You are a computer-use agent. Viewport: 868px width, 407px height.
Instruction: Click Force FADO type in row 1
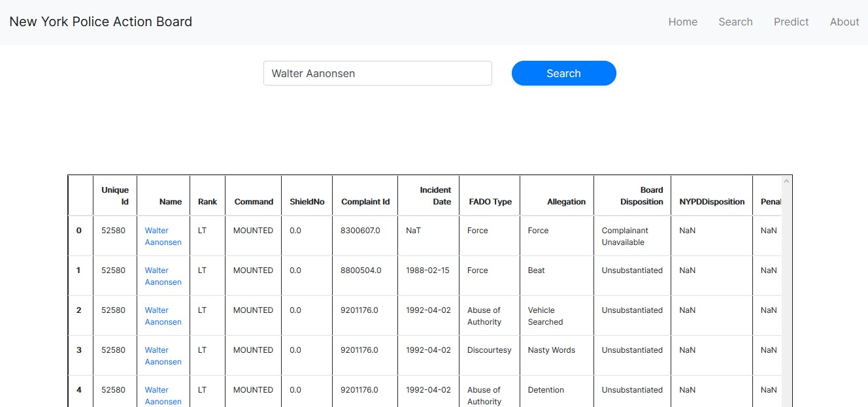(490, 276)
